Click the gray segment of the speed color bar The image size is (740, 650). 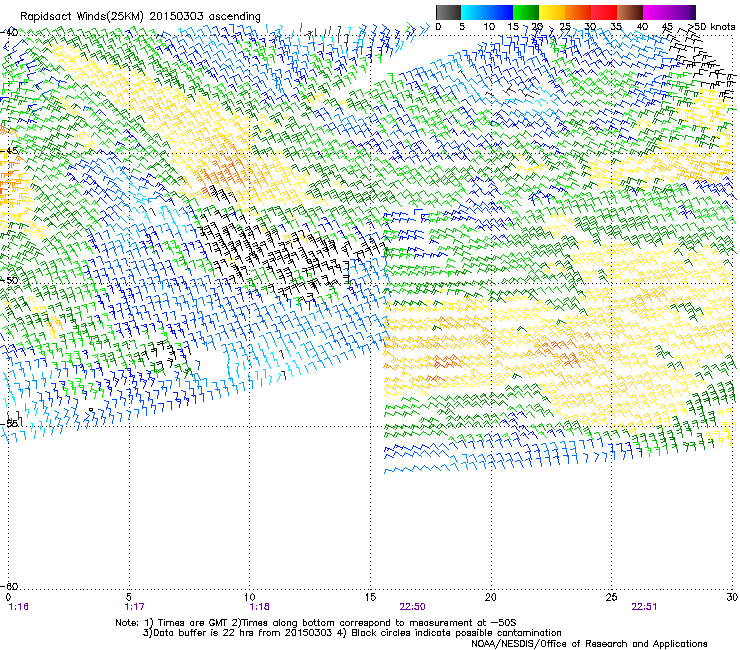click(x=448, y=12)
